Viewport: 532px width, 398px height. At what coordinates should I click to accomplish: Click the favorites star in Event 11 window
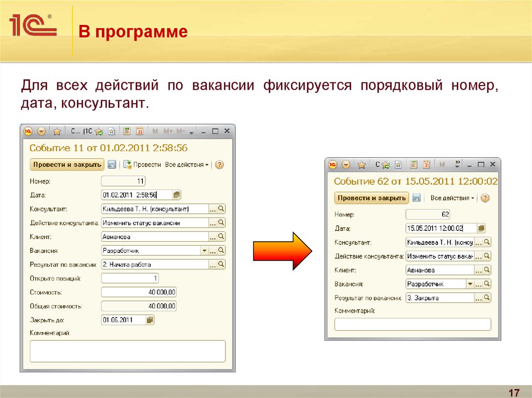pos(57,131)
